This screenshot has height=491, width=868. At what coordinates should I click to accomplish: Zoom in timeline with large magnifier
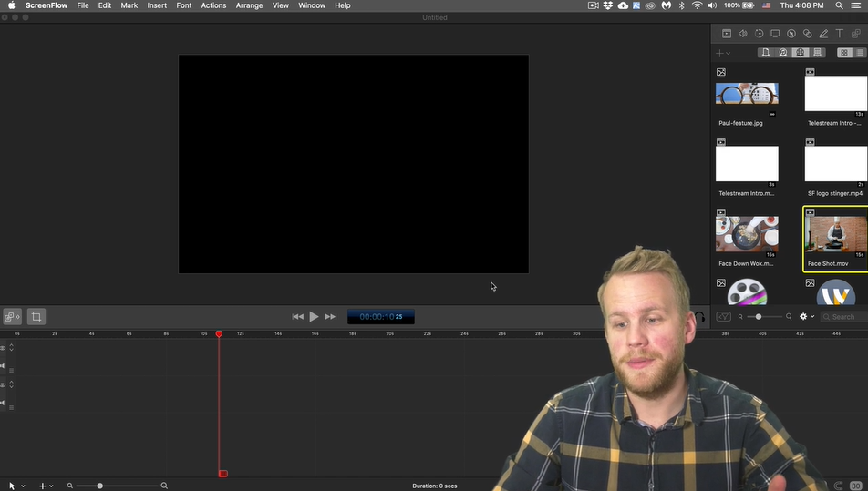tap(164, 486)
